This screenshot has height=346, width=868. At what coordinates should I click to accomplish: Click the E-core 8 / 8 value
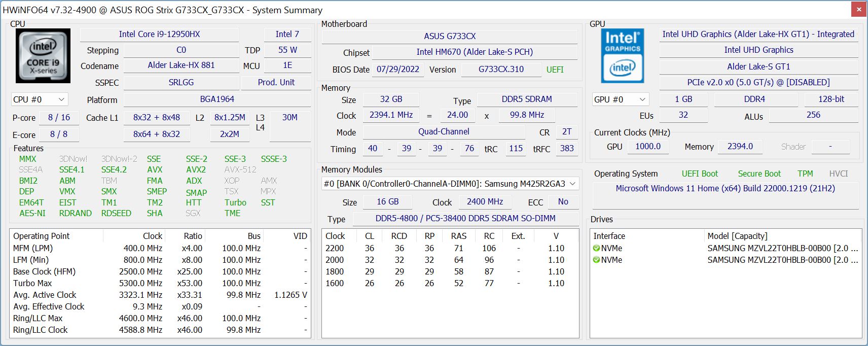click(x=59, y=134)
